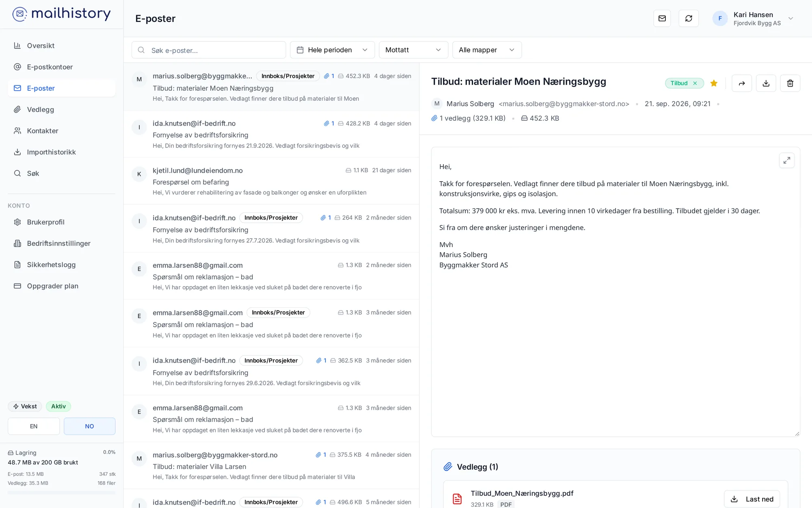Screen dimensions: 812x508
Task: Switch language to EN
Action: [34, 426]
